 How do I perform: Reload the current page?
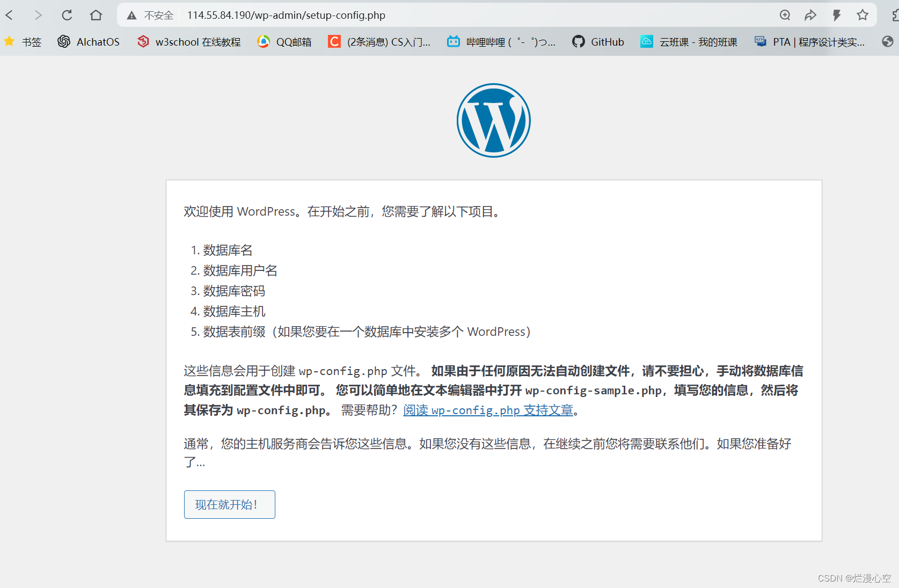(x=67, y=15)
